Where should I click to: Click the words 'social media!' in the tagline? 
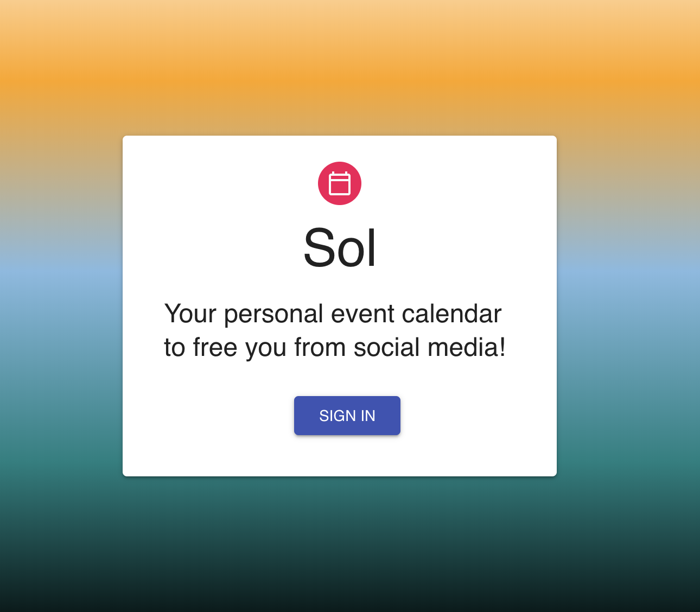tap(430, 347)
